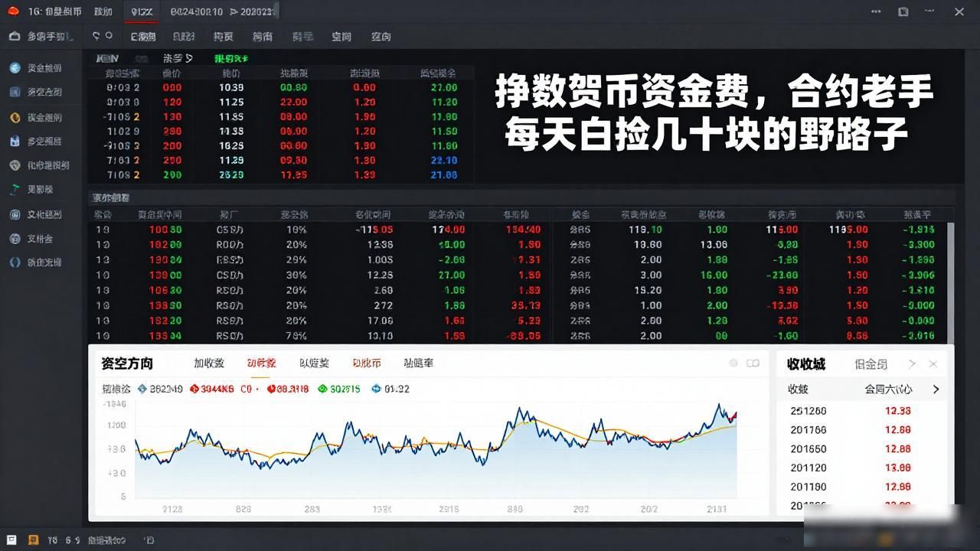Open the blue padlock-style sidebar icon
This screenshot has height=551, width=980.
(15, 142)
